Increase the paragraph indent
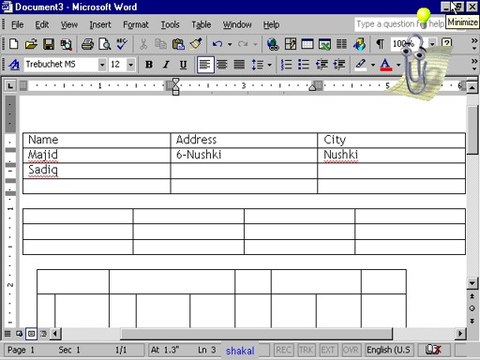The image size is (480, 360). (x=339, y=64)
